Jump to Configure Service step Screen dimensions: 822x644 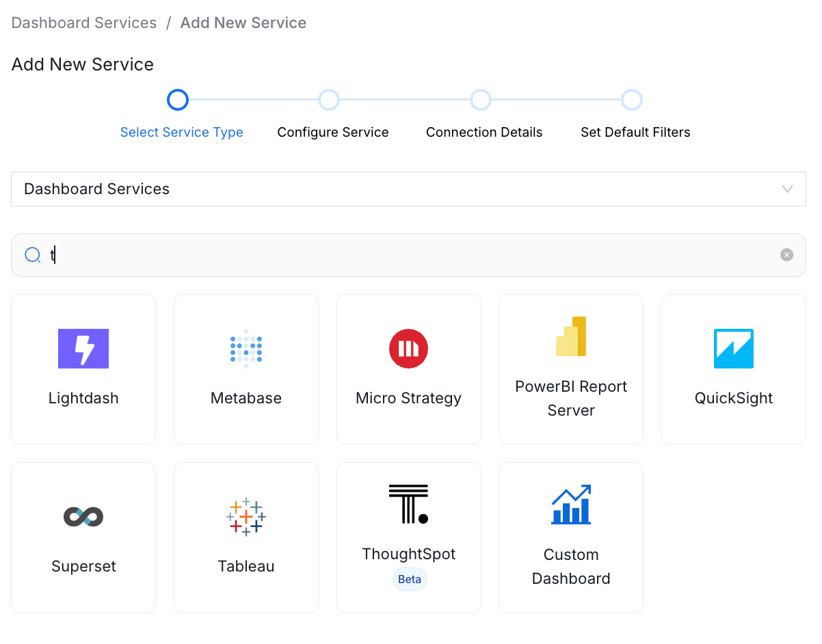330,100
